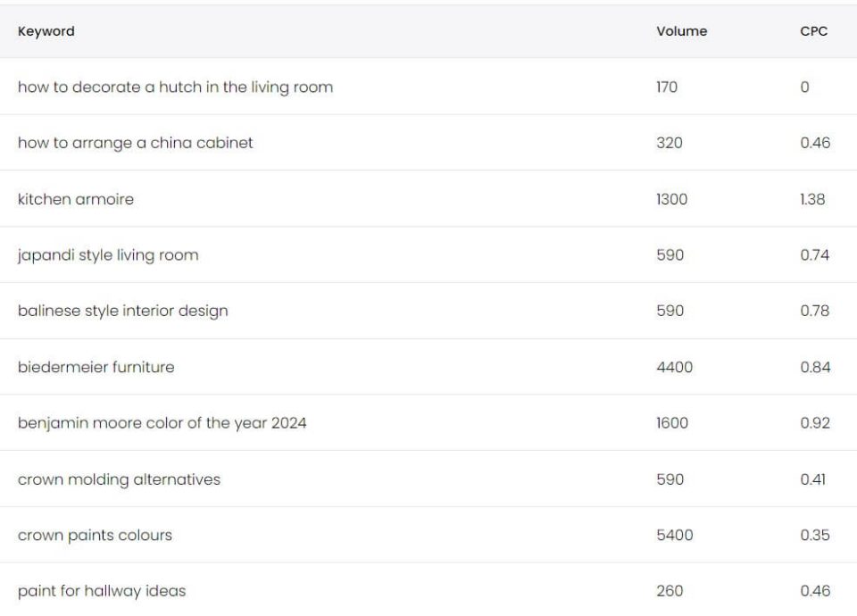Screen dimensions: 857x616
Task: Click the CPC value 0 in first row
Action: (x=806, y=87)
